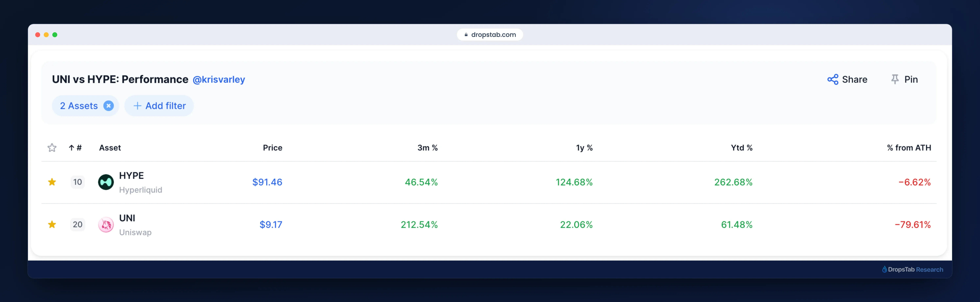Click the Share icon

tap(832, 79)
